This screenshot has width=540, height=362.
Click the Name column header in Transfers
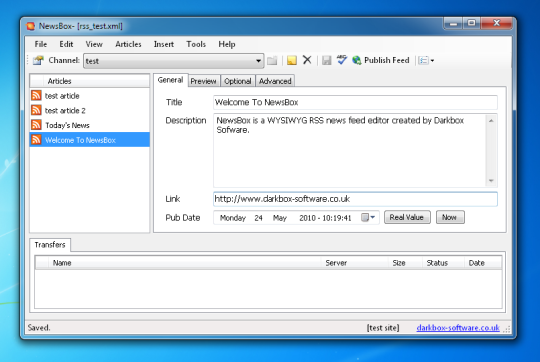[185, 263]
